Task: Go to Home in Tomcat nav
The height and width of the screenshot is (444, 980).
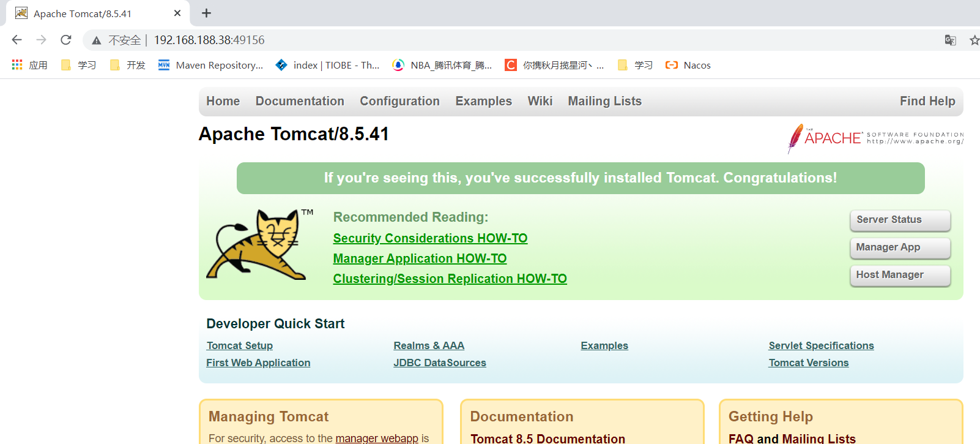Action: 223,101
